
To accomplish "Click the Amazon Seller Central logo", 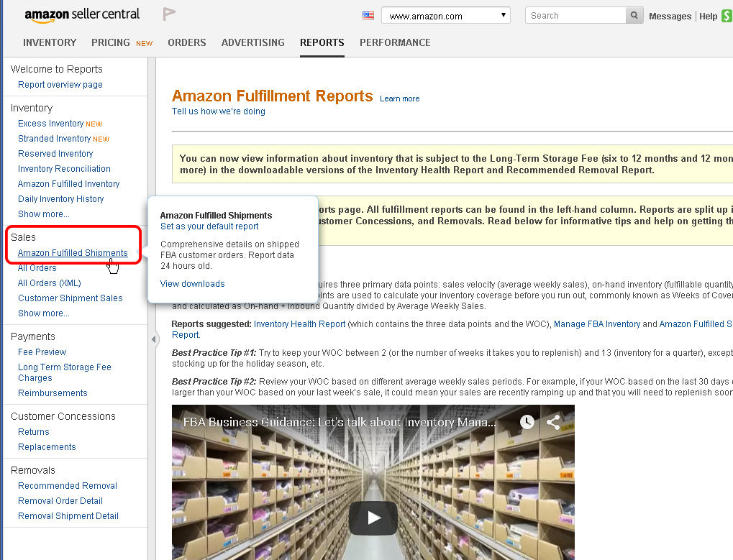I will pyautogui.click(x=82, y=15).
